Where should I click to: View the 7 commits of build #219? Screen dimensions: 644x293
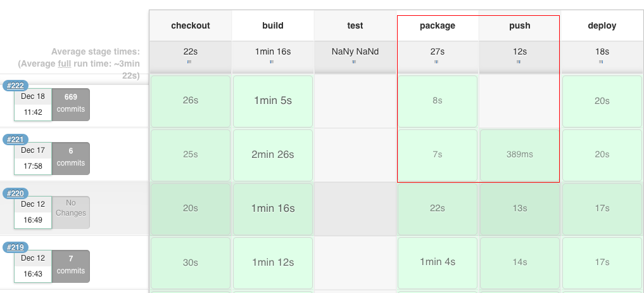71,266
